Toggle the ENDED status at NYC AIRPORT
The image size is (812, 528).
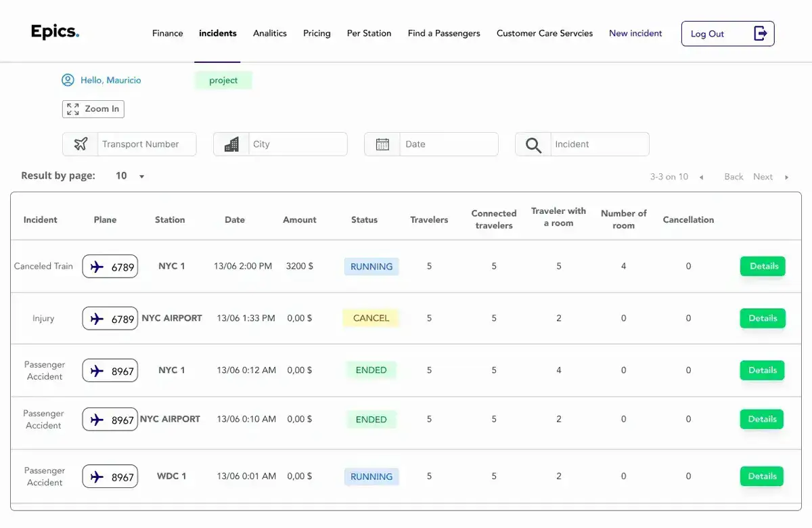tap(371, 419)
